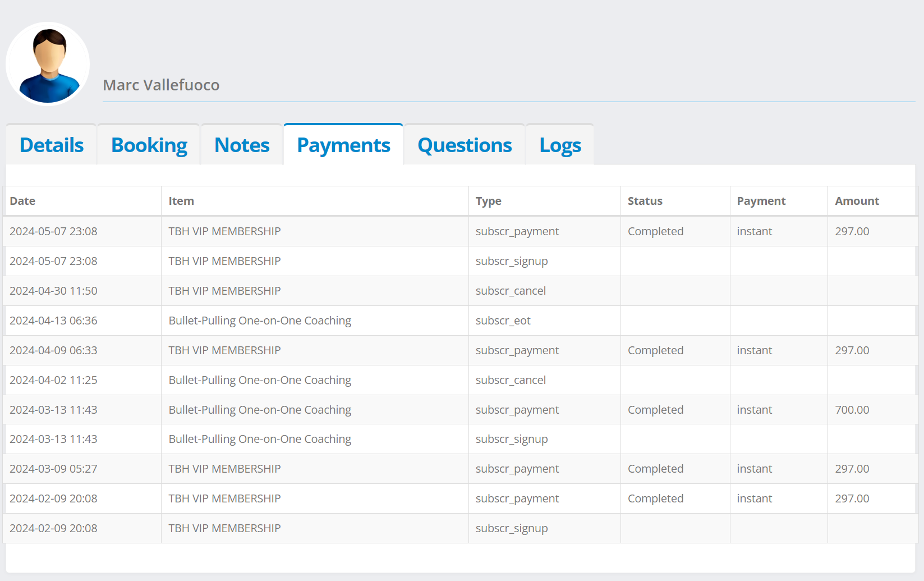Click the user avatar profile picture
The height and width of the screenshot is (581, 924).
point(48,64)
